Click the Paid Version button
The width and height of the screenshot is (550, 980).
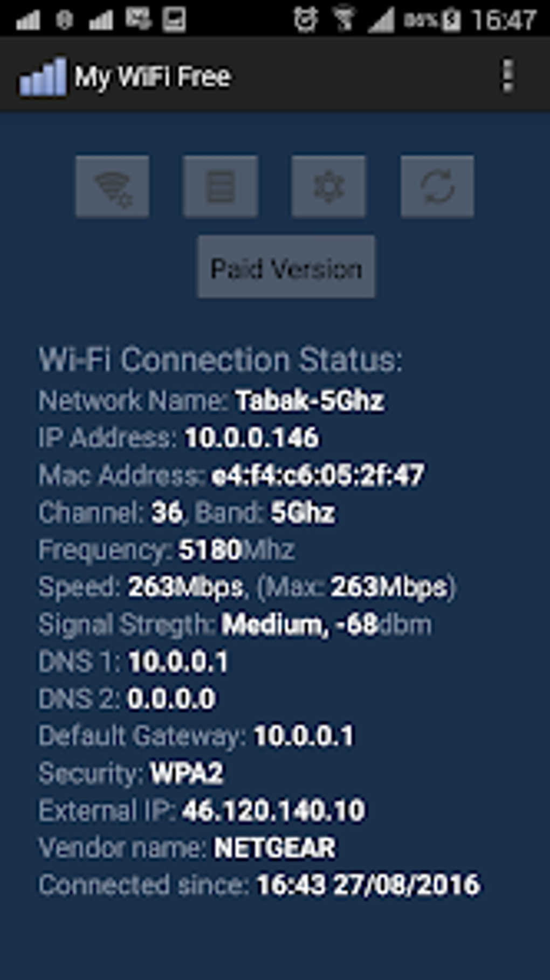pyautogui.click(x=286, y=267)
